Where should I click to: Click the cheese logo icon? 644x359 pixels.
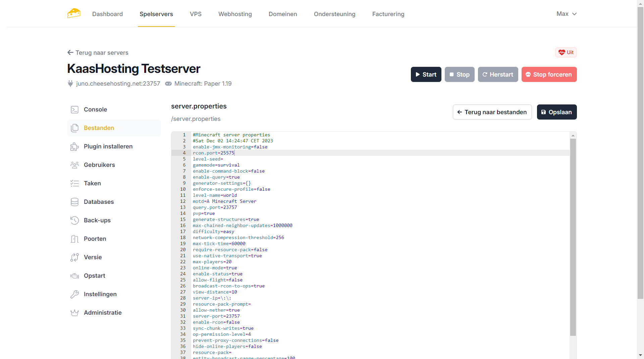[x=74, y=13]
